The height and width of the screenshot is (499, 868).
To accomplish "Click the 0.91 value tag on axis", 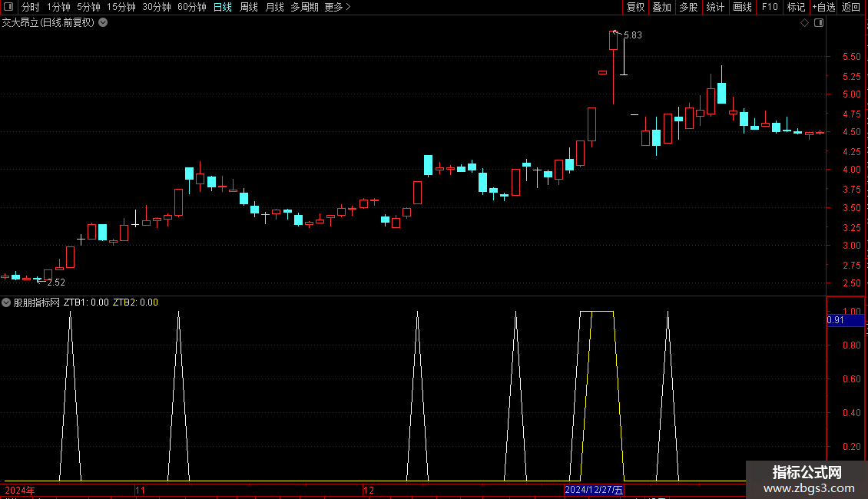I will 845,320.
